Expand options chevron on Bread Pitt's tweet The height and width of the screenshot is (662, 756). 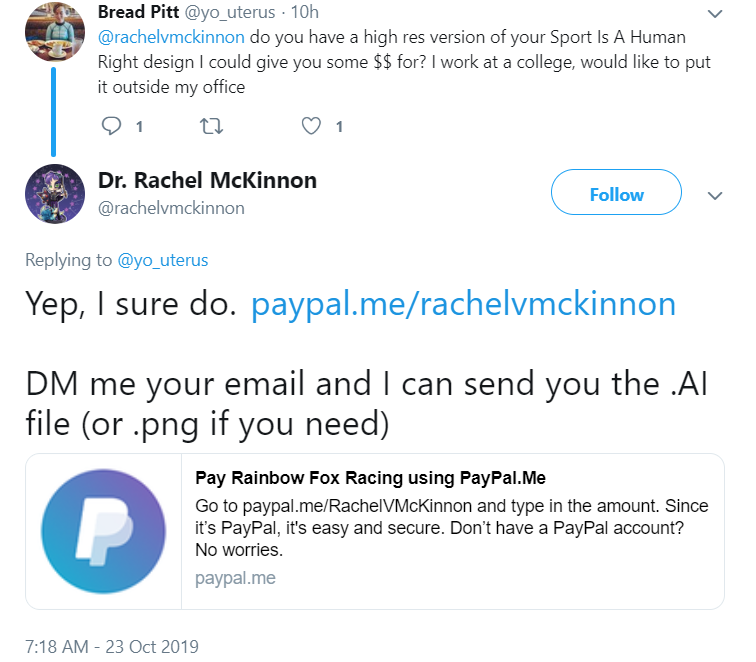tap(714, 15)
